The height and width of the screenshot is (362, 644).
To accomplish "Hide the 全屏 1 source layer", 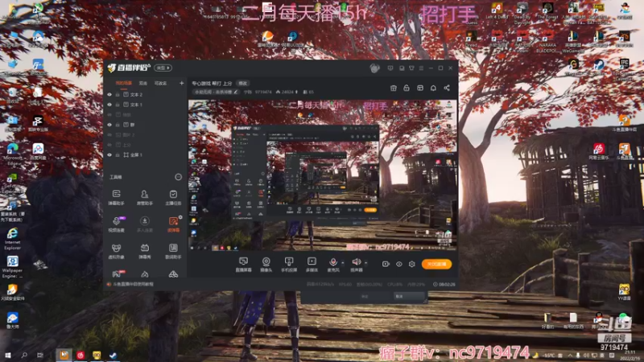I will click(109, 155).
